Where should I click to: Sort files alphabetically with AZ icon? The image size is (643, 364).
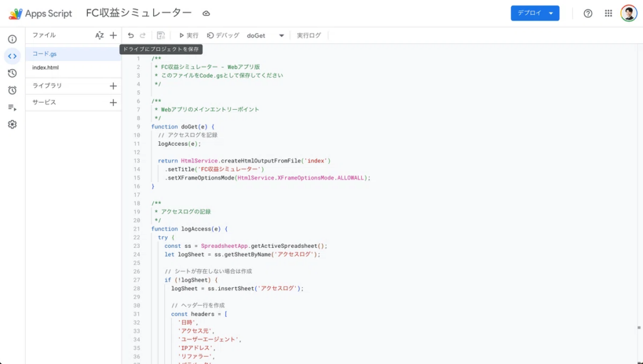(99, 36)
